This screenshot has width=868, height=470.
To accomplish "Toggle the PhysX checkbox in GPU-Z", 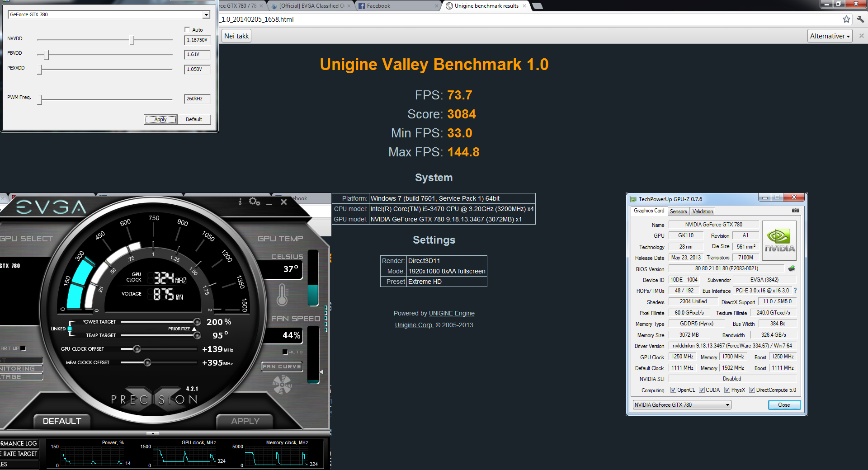I will [x=727, y=390].
